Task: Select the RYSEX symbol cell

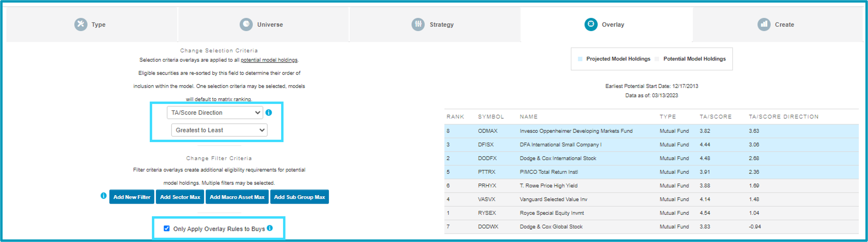Action: (x=487, y=213)
